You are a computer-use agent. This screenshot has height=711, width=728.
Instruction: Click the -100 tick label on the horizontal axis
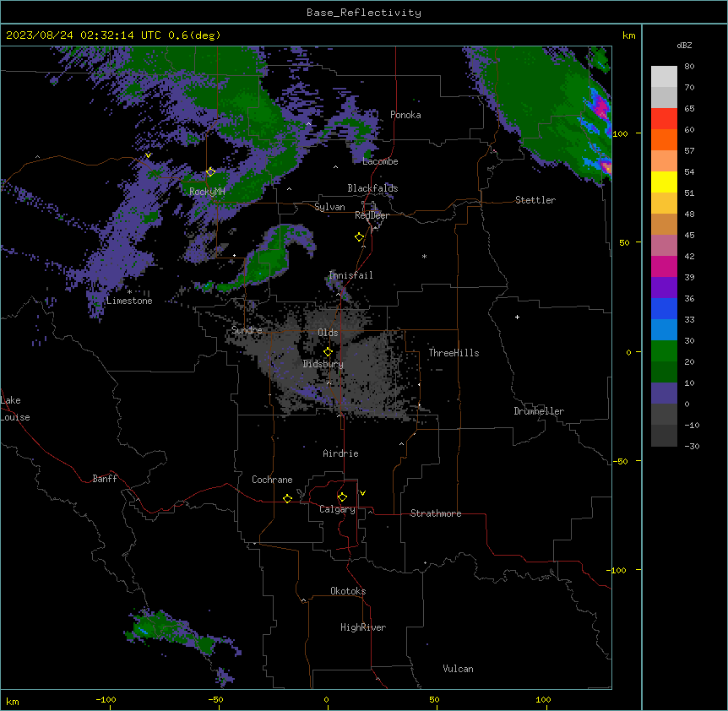(106, 699)
